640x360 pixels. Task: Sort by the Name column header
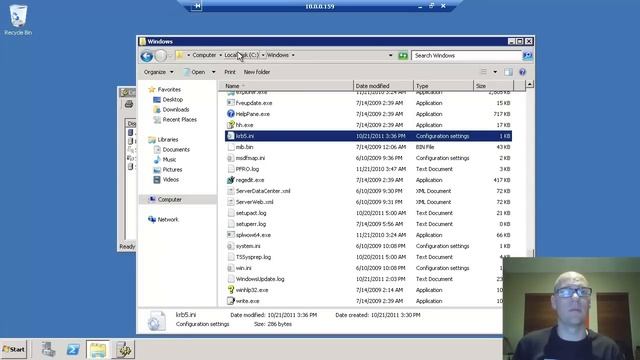point(286,86)
